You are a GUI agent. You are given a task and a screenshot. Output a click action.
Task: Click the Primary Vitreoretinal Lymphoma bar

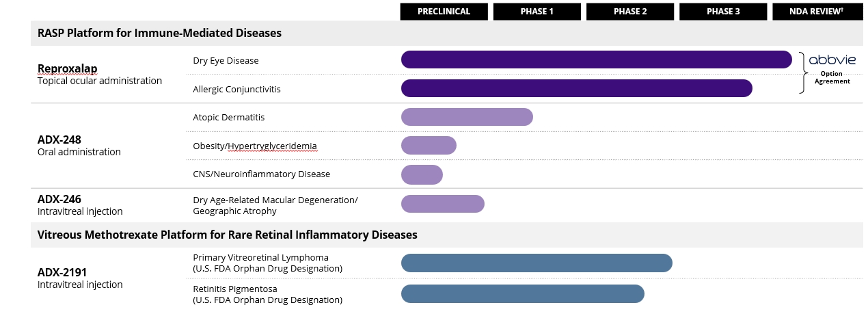click(537, 263)
